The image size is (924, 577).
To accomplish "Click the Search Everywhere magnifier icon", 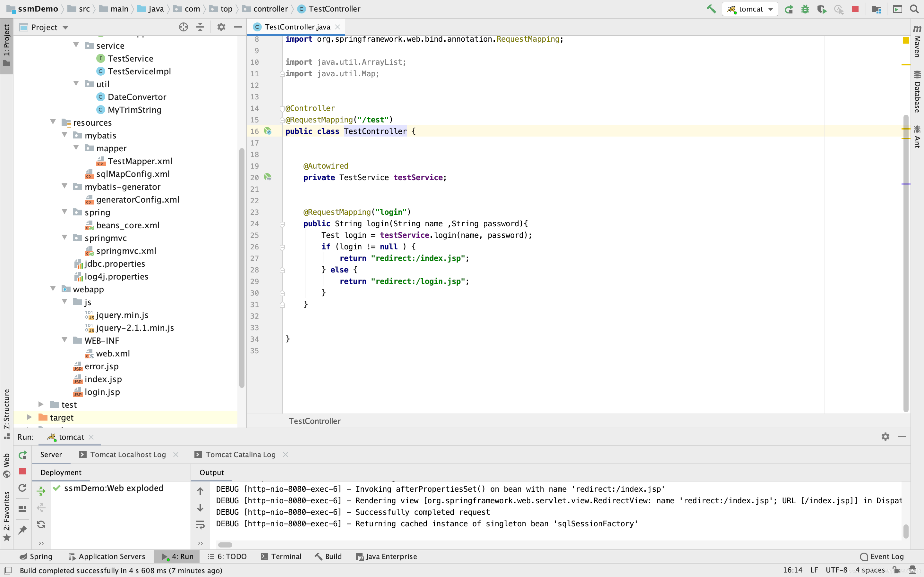I will pyautogui.click(x=914, y=9).
